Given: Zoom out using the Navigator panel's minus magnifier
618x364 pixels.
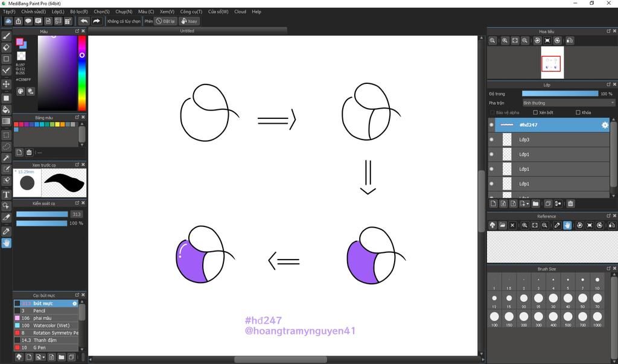Looking at the screenshot, I should click(x=524, y=40).
